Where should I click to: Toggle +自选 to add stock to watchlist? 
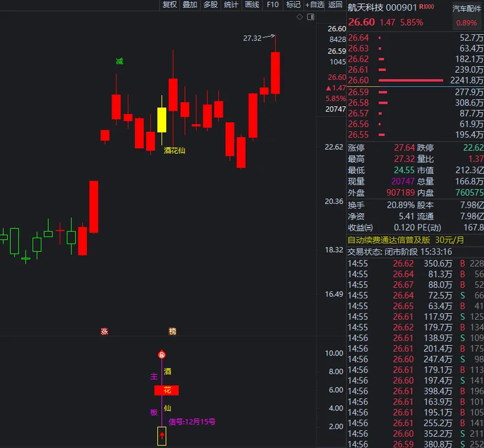coord(315,5)
